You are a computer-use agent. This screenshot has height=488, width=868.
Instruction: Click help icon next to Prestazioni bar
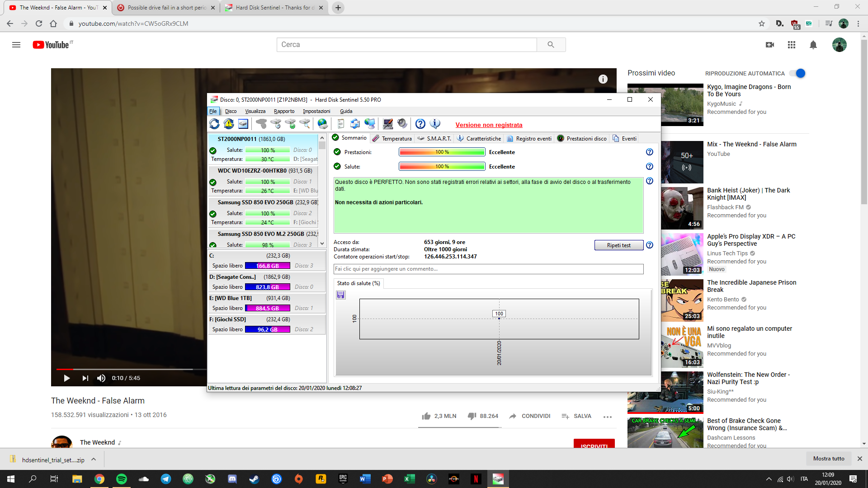650,152
